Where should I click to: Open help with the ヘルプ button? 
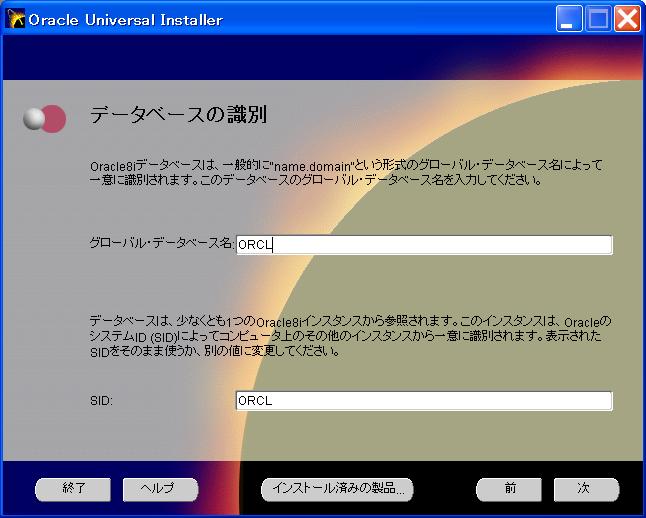point(160,489)
